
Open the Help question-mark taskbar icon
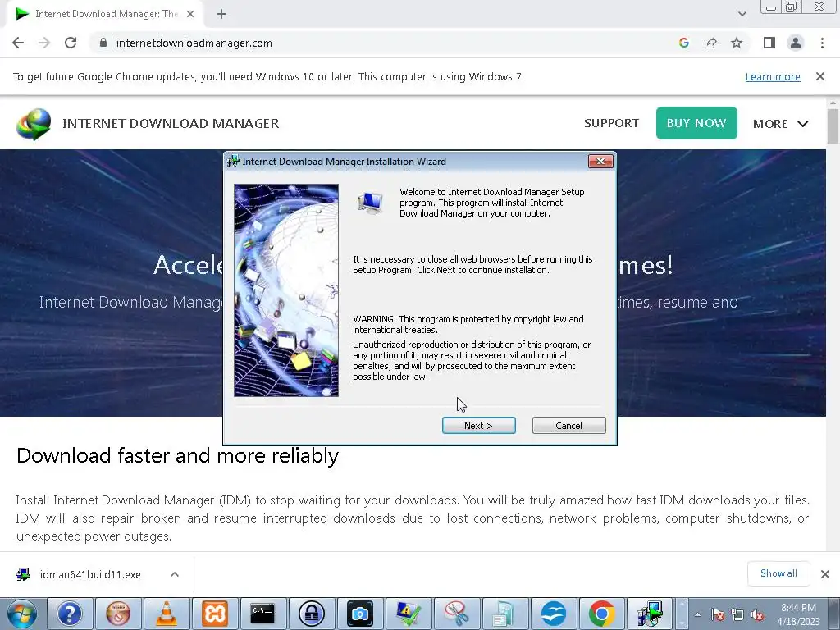pos(70,614)
